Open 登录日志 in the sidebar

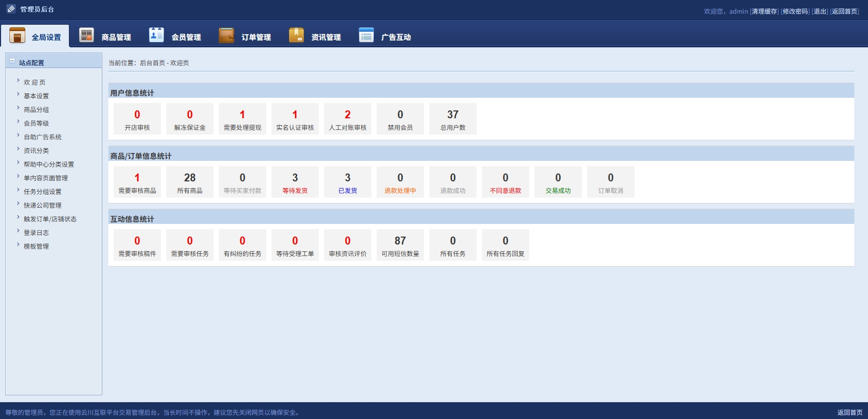[36, 233]
